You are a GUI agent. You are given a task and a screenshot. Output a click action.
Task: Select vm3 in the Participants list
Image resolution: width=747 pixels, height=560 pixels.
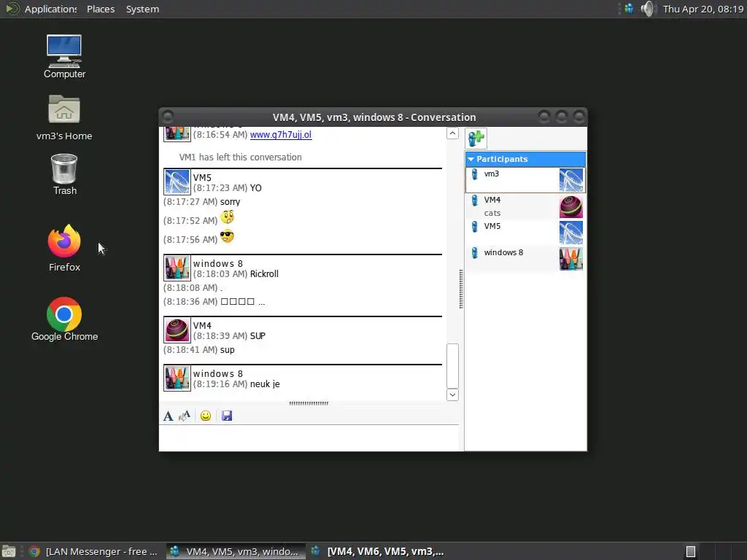(525, 180)
